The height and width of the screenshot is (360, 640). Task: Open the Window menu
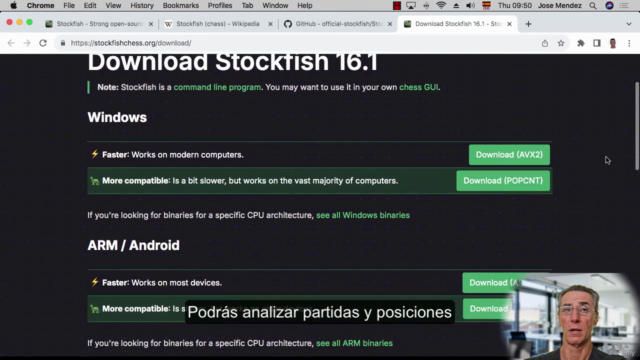(x=275, y=6)
